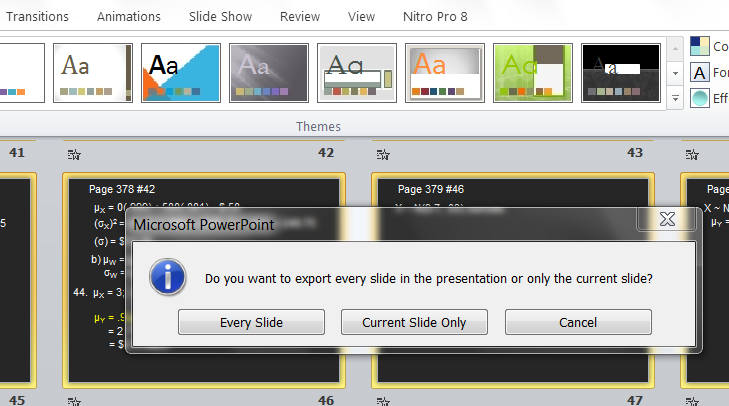The image size is (729, 406).
Task: Select the orange Aa theme thumbnail
Action: pyautogui.click(x=445, y=73)
